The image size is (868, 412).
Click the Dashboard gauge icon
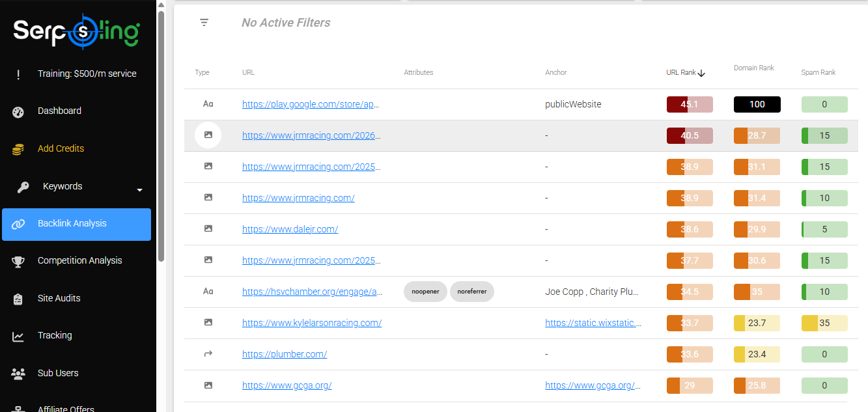18,112
